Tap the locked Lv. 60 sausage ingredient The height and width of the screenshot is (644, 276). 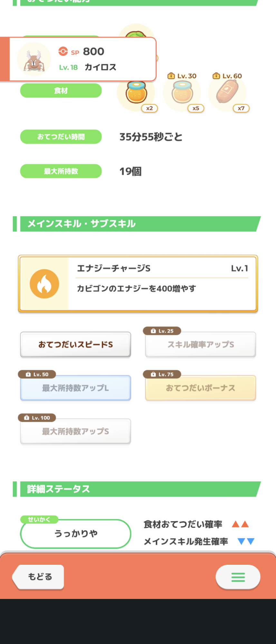pos(227,92)
